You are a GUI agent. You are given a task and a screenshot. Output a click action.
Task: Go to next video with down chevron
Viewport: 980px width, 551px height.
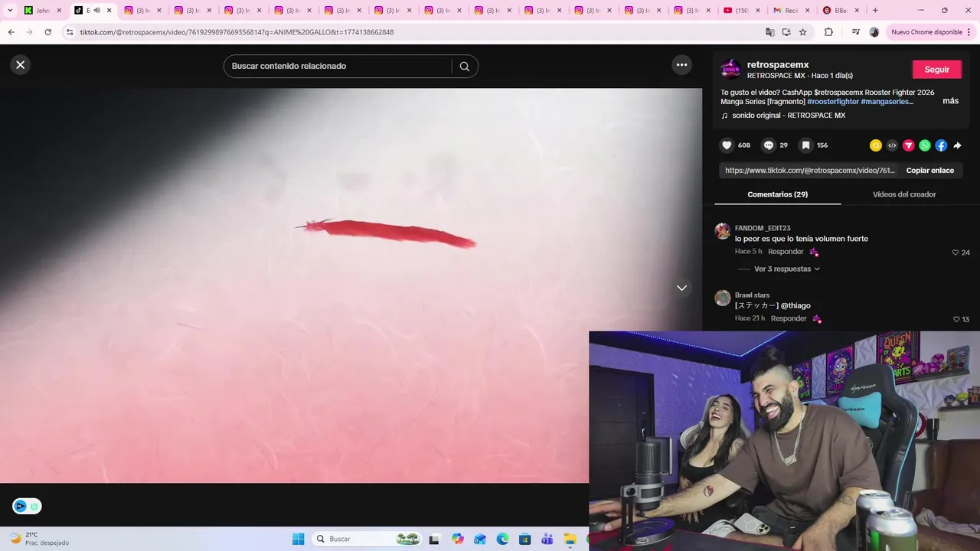pyautogui.click(x=681, y=288)
